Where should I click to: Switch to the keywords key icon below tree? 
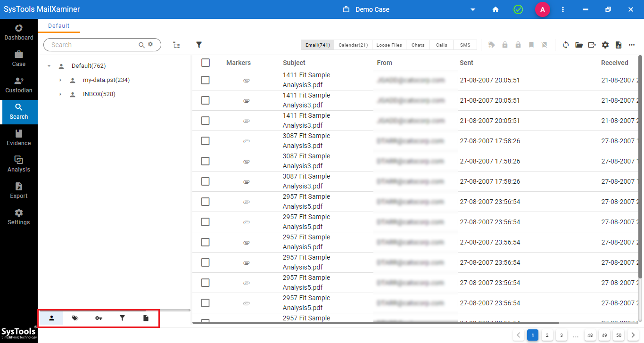coord(99,318)
